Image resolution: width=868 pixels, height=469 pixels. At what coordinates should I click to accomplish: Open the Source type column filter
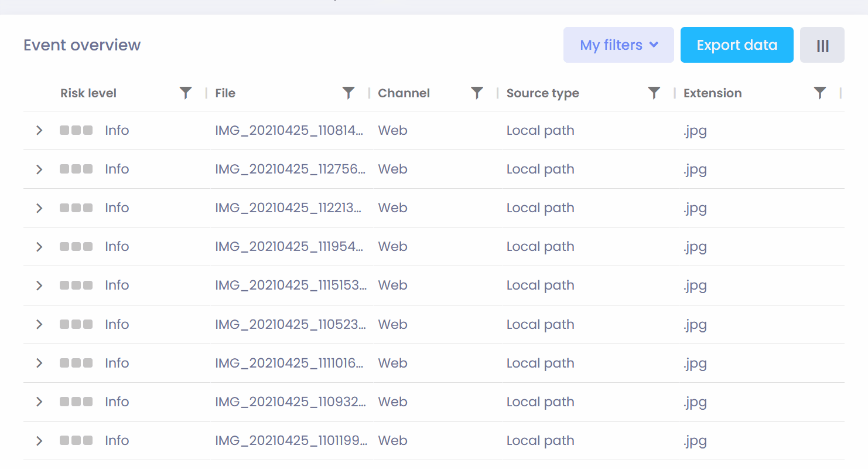click(654, 93)
